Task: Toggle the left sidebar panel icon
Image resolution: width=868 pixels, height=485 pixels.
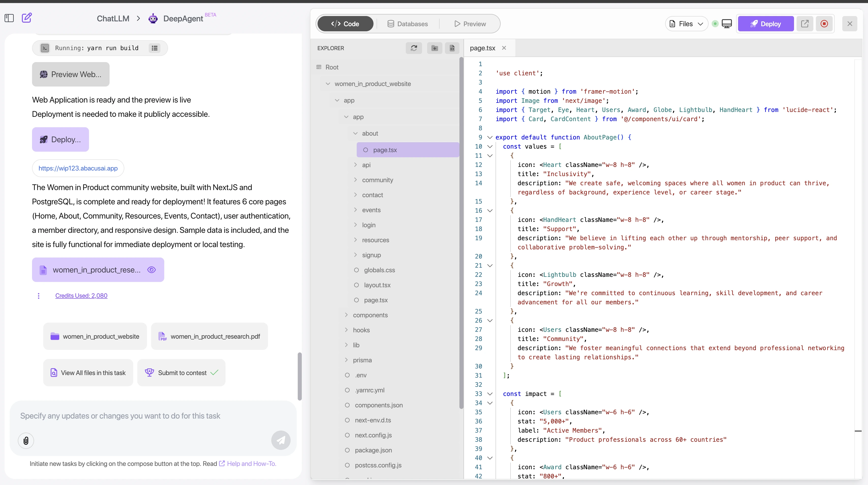Action: coord(9,18)
